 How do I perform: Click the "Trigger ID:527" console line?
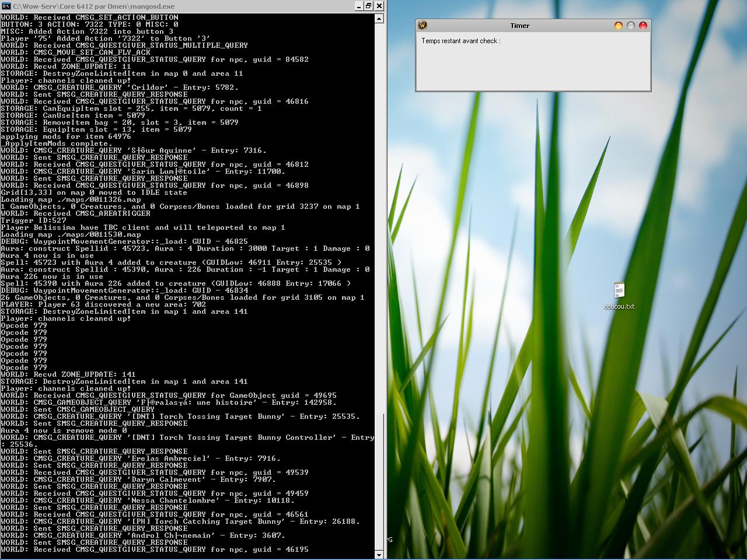(x=34, y=220)
